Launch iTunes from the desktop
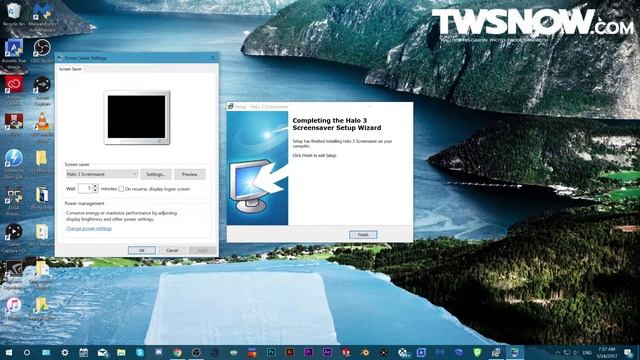Image resolution: width=640 pixels, height=360 pixels. coord(13,309)
